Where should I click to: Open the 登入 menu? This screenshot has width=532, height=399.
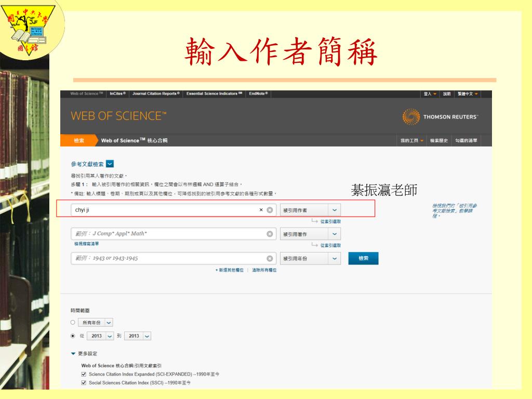[x=430, y=94]
